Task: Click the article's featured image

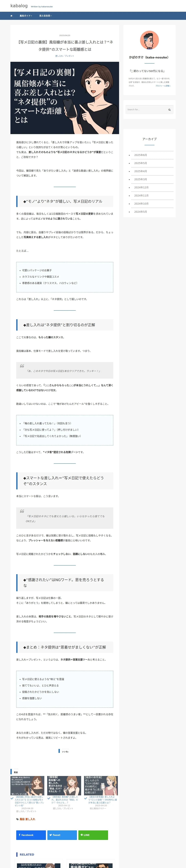Action: click(64, 98)
